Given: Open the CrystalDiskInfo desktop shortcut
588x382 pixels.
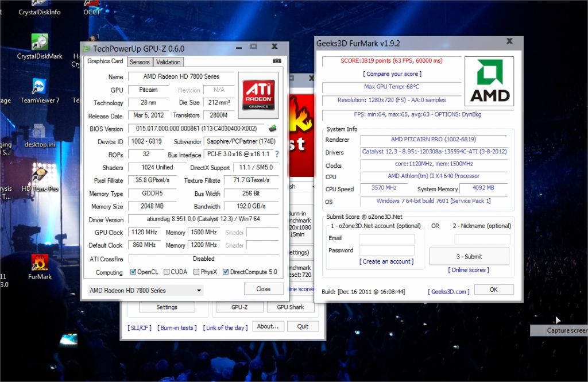Looking at the screenshot, I should (40, 7).
